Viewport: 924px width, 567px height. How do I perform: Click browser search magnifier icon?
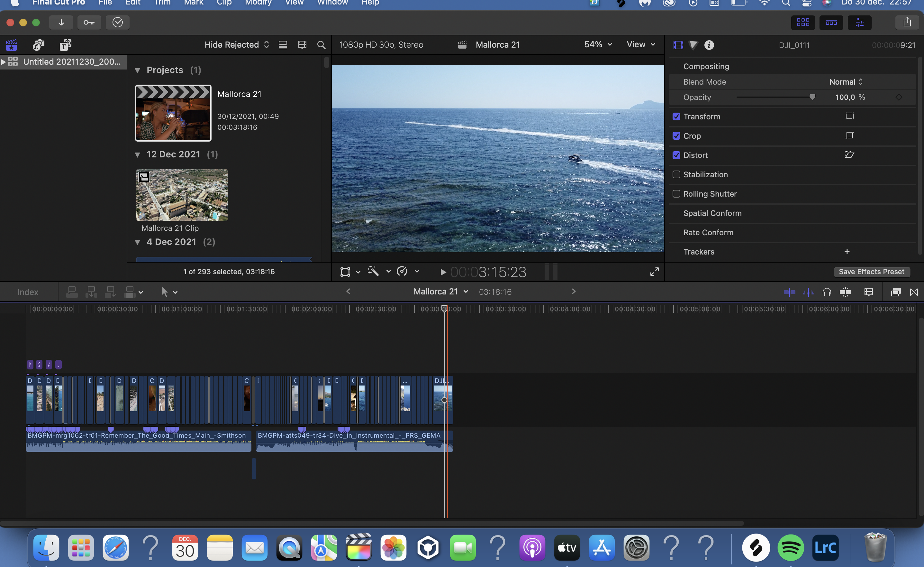pos(321,45)
